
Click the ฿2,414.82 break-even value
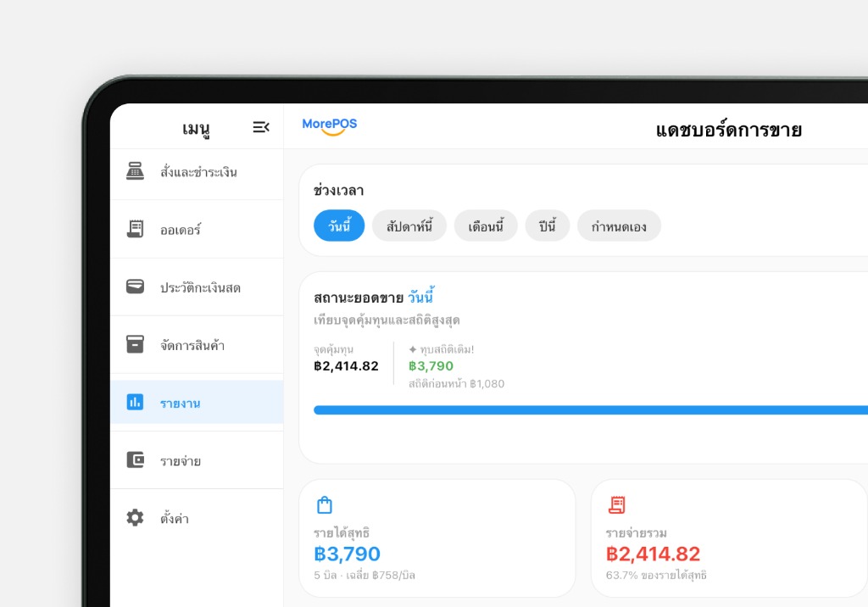tap(346, 366)
